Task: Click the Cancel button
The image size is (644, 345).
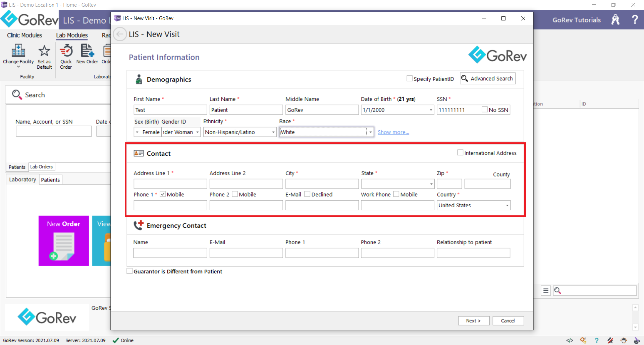Action: pyautogui.click(x=508, y=321)
